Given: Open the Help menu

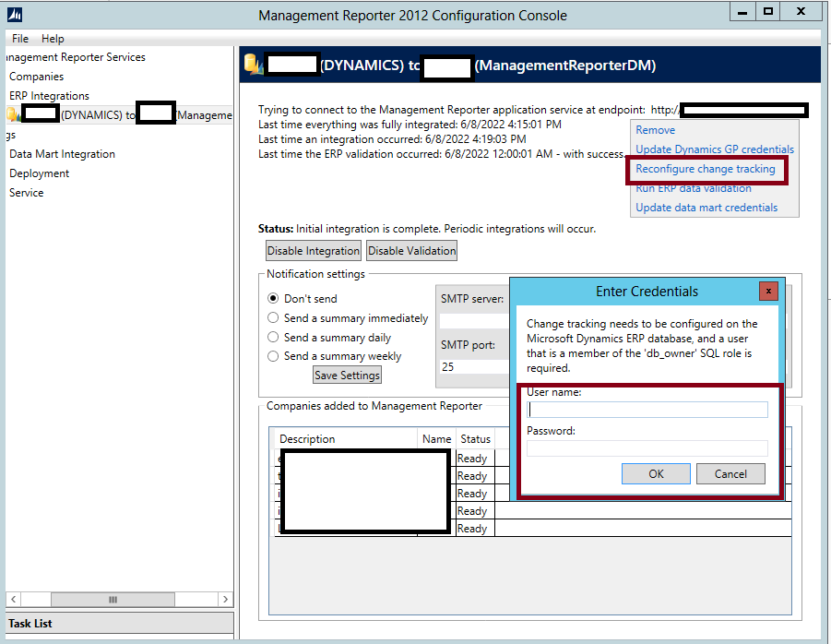Looking at the screenshot, I should [x=53, y=38].
